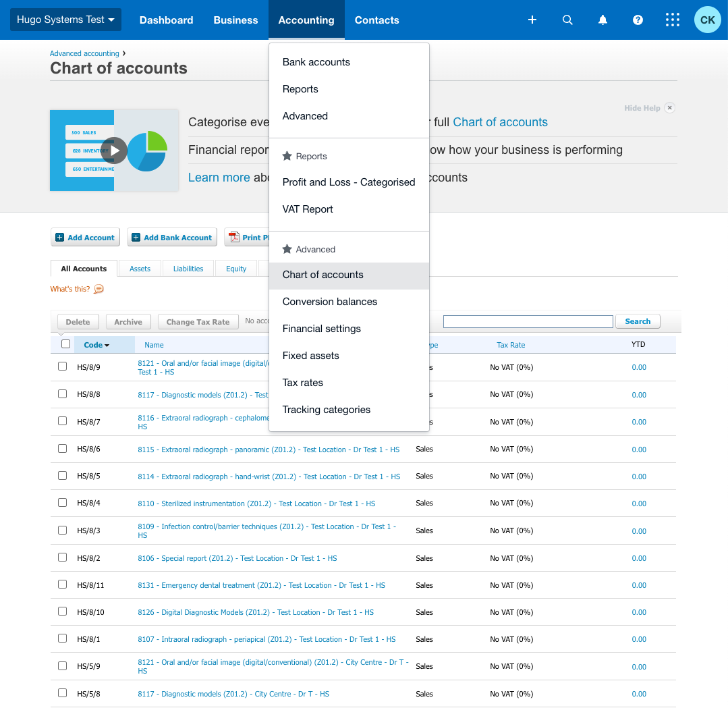The width and height of the screenshot is (728, 708).
Task: Click the CK profile avatar
Action: click(707, 20)
